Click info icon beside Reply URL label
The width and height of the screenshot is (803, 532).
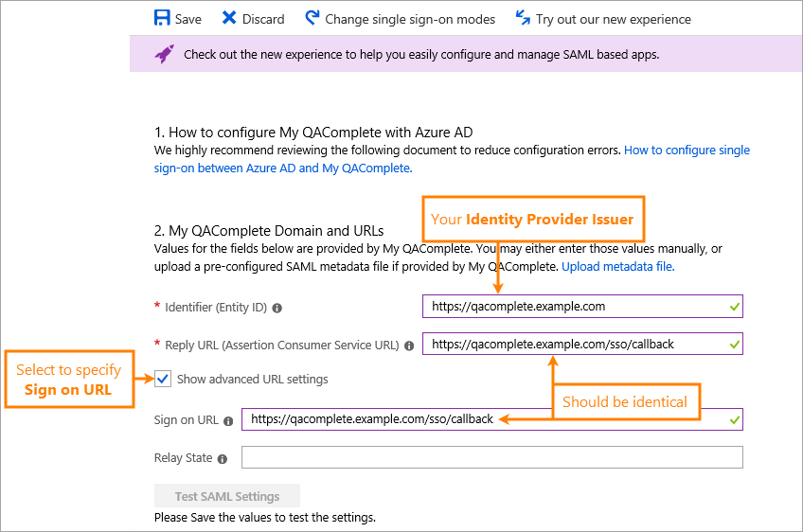[x=409, y=346]
